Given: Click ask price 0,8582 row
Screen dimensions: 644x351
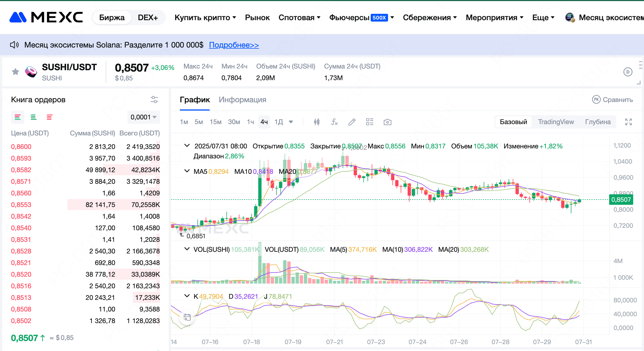Looking at the screenshot, I should click(x=85, y=170).
